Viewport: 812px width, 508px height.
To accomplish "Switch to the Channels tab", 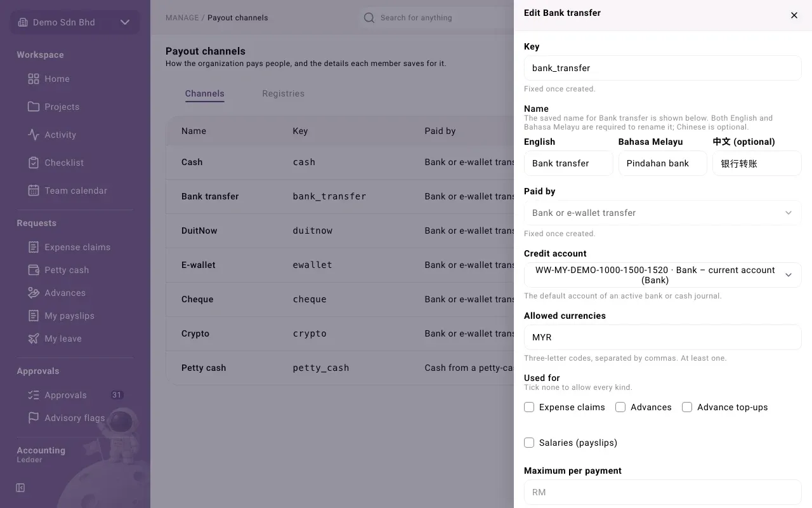I will 205,93.
